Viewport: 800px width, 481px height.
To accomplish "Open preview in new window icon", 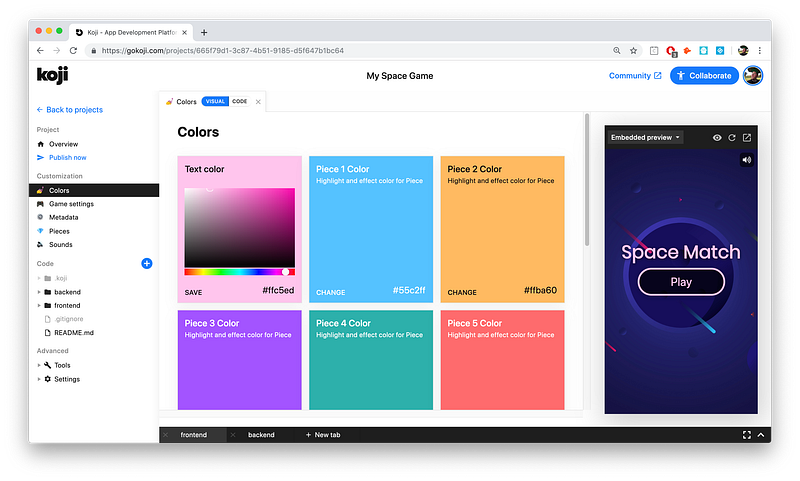I will 747,138.
